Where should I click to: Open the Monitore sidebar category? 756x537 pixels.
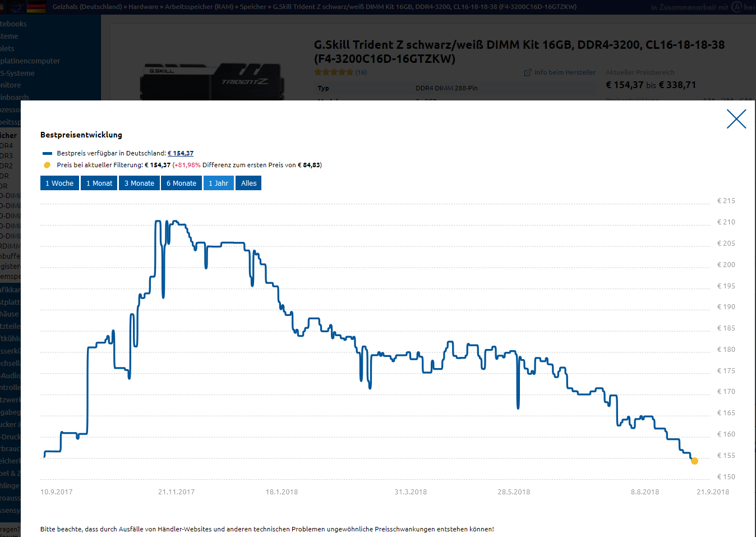pyautogui.click(x=10, y=85)
